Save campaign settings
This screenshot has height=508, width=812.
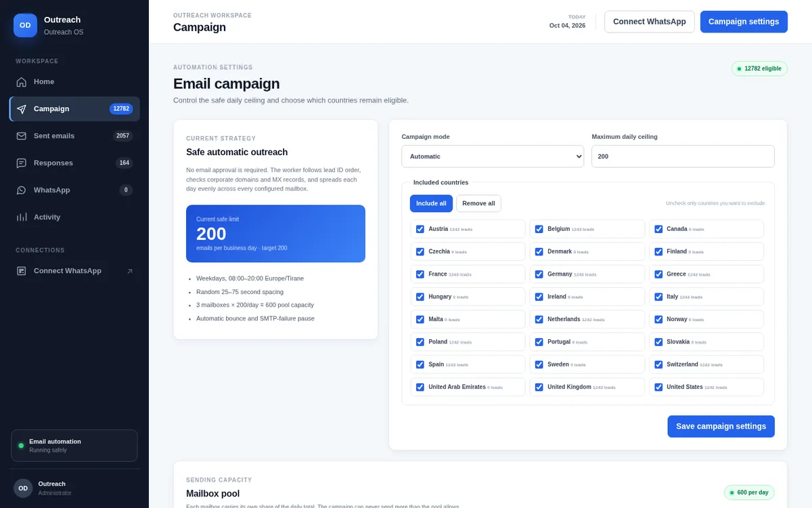pyautogui.click(x=721, y=426)
